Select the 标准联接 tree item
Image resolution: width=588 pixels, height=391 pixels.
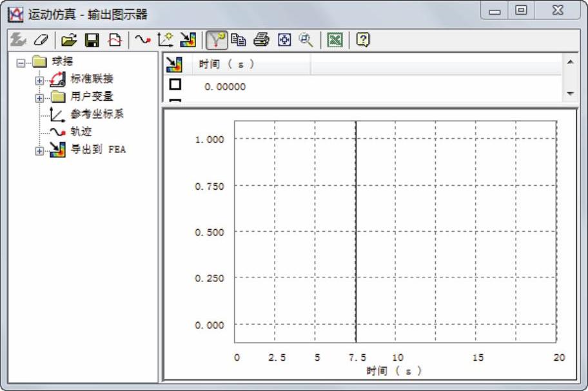point(92,79)
